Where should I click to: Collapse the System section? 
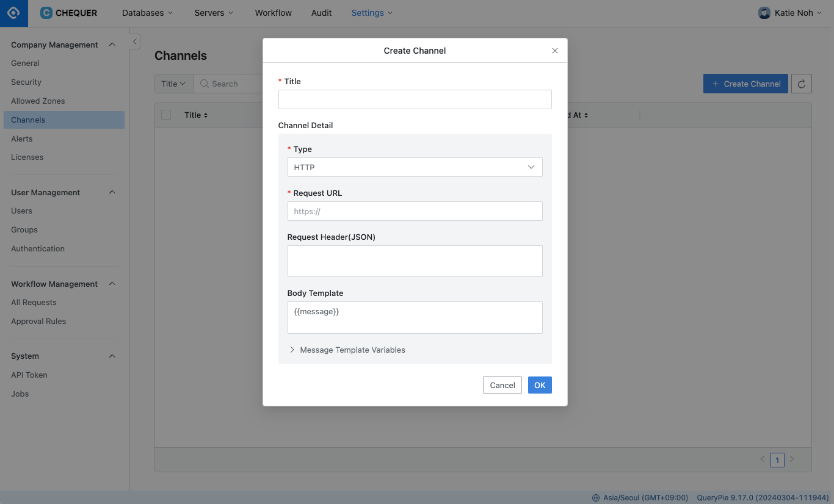112,356
